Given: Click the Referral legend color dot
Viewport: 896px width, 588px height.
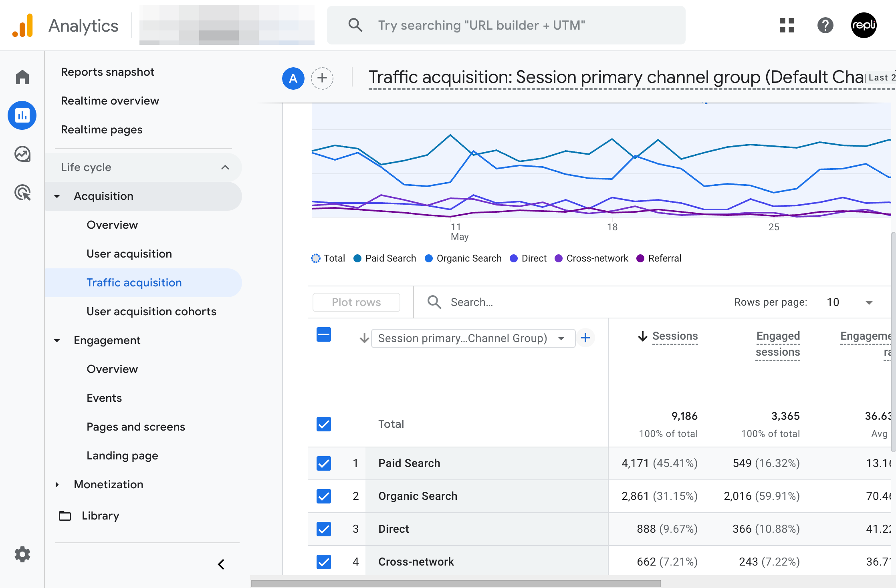Looking at the screenshot, I should coord(640,258).
